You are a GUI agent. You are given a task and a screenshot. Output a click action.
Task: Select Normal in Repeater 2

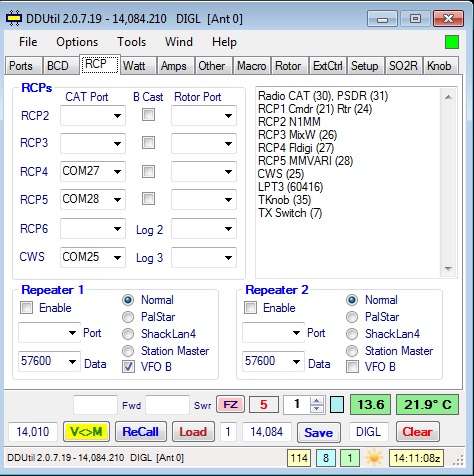tap(352, 300)
